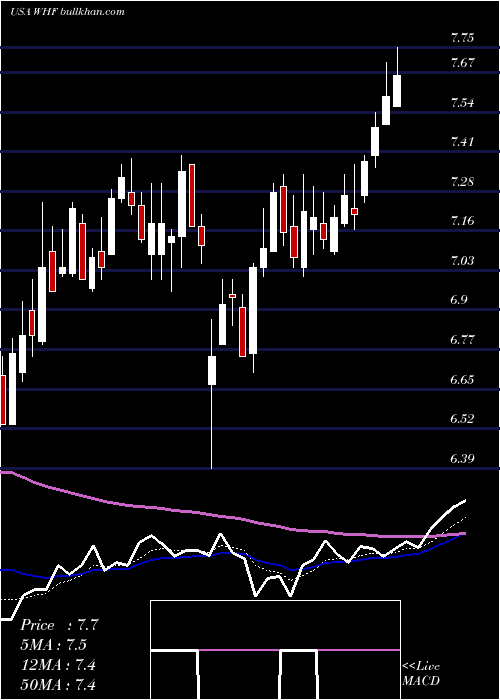This screenshot has width=500, height=700.
Task: Select the 7.54 price axis label
Action: tap(462, 103)
